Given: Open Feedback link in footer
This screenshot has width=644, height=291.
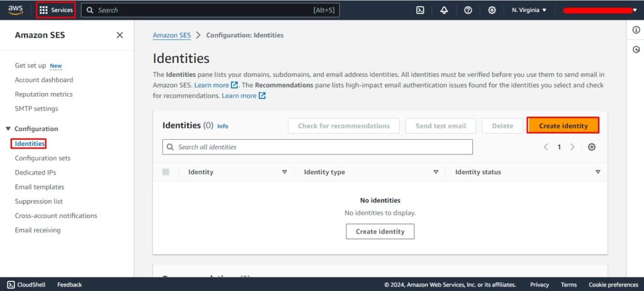Looking at the screenshot, I should click(69, 285).
